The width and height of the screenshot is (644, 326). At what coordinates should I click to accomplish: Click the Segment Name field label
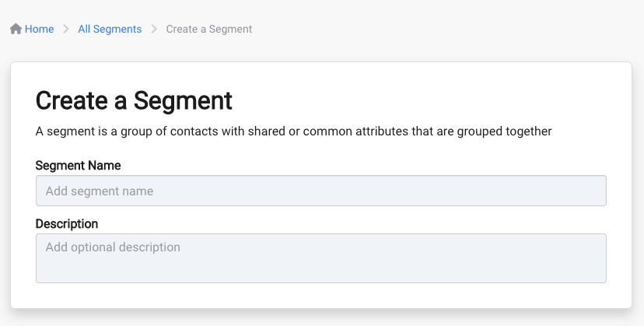click(78, 165)
